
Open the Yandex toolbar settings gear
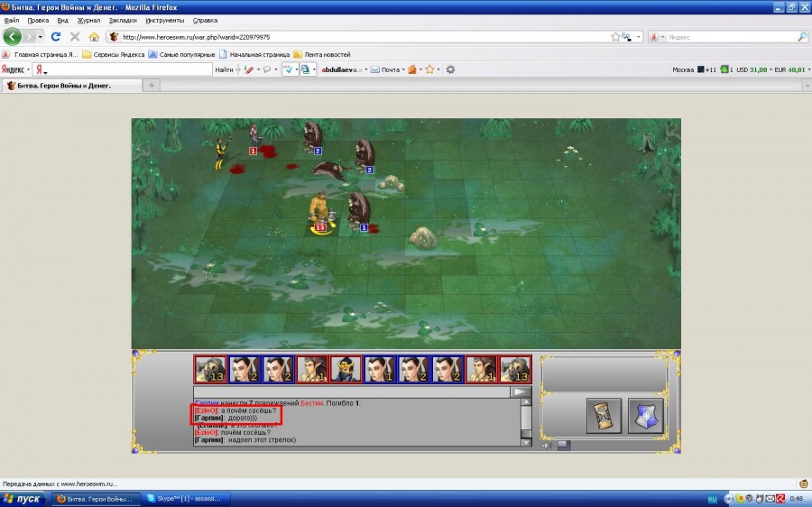[x=450, y=69]
